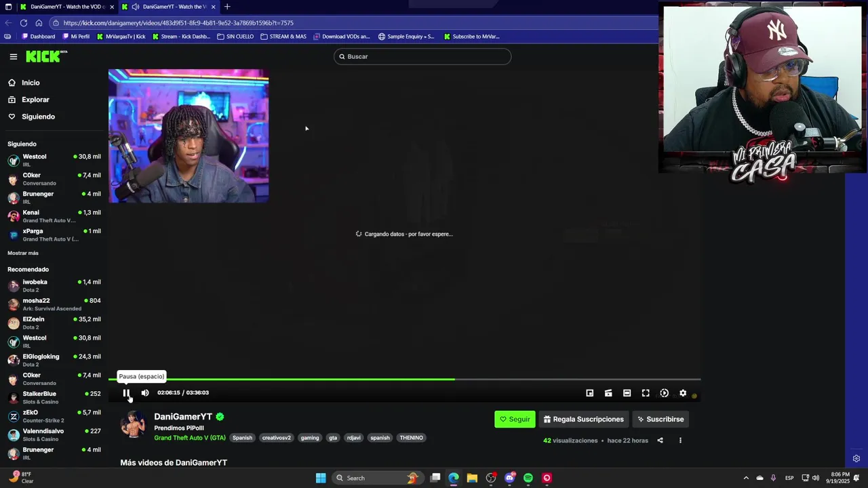Image resolution: width=868 pixels, height=488 pixels.
Task: Select the creativosv2 tag
Action: coord(276,438)
